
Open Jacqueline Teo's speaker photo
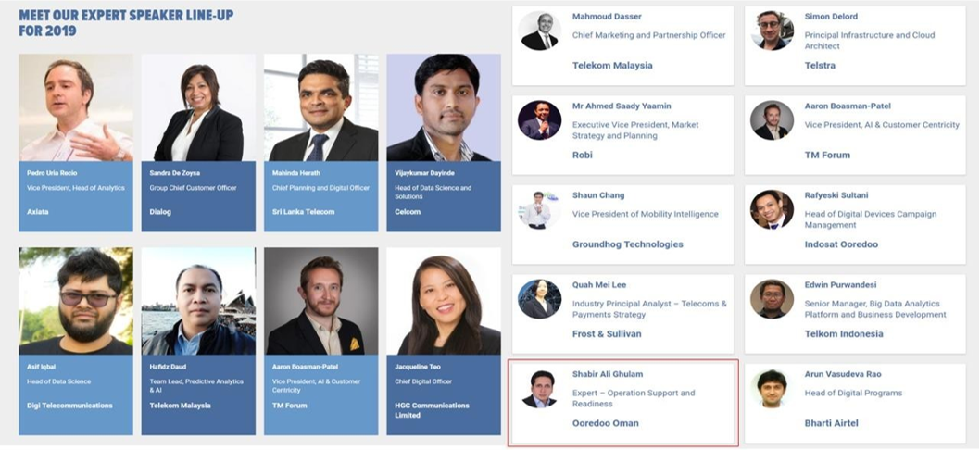(x=444, y=301)
